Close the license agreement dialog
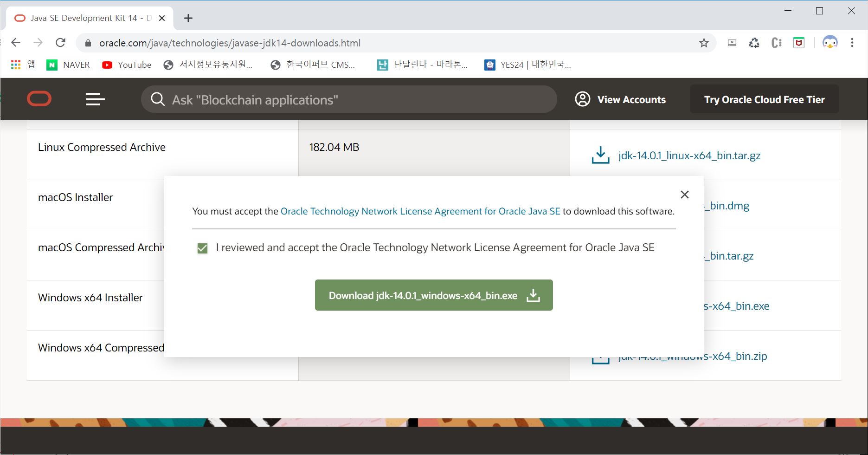868x455 pixels. (685, 195)
